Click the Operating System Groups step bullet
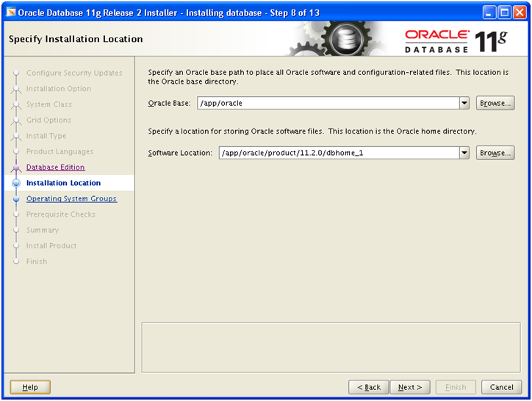 (16, 199)
